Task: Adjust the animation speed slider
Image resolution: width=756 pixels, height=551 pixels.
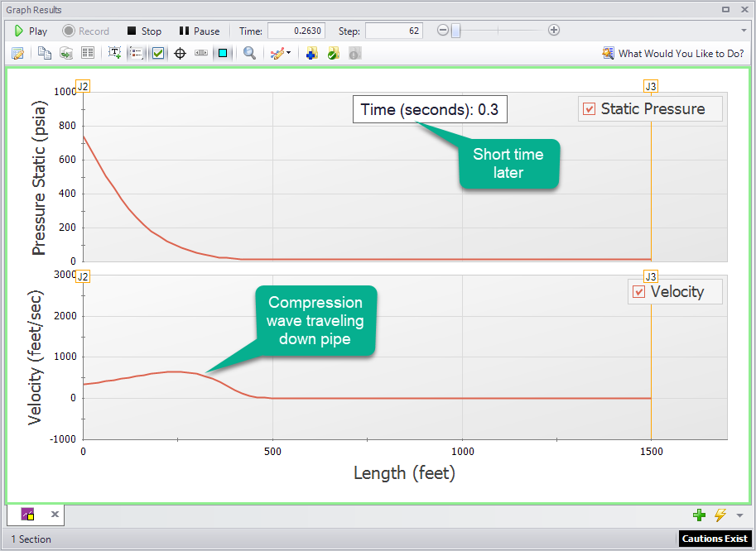Action: point(458,30)
